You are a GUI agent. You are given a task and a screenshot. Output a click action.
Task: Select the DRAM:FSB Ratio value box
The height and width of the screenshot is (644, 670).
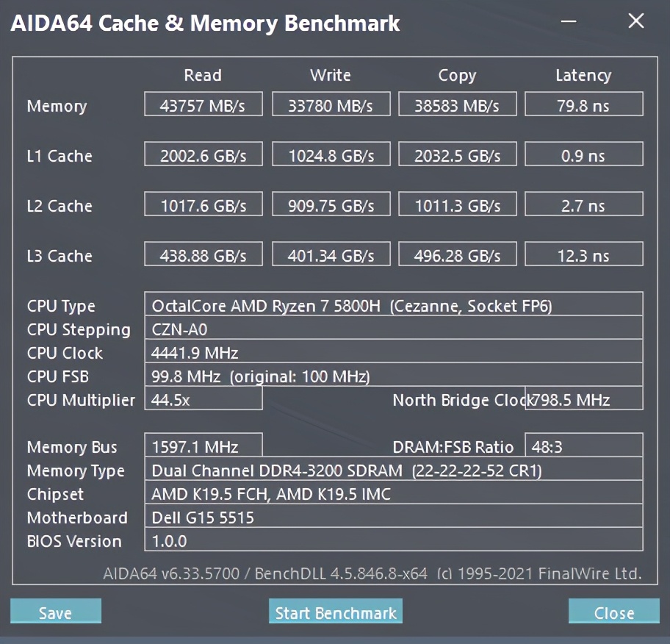[583, 446]
